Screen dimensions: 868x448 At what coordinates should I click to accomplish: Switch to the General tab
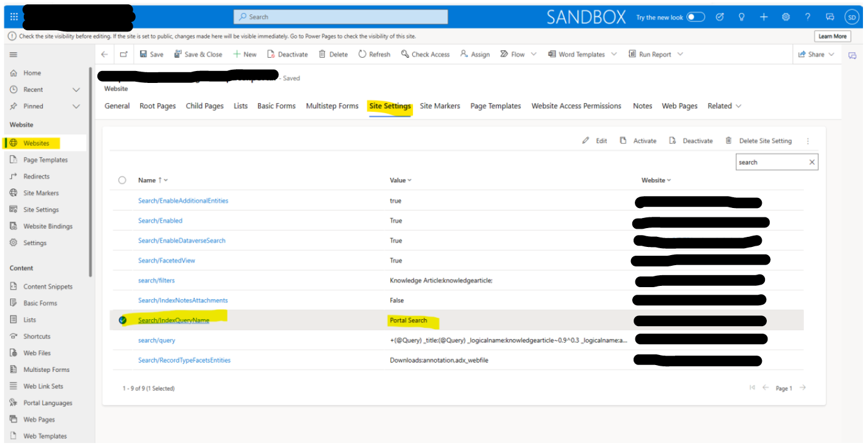tap(117, 106)
